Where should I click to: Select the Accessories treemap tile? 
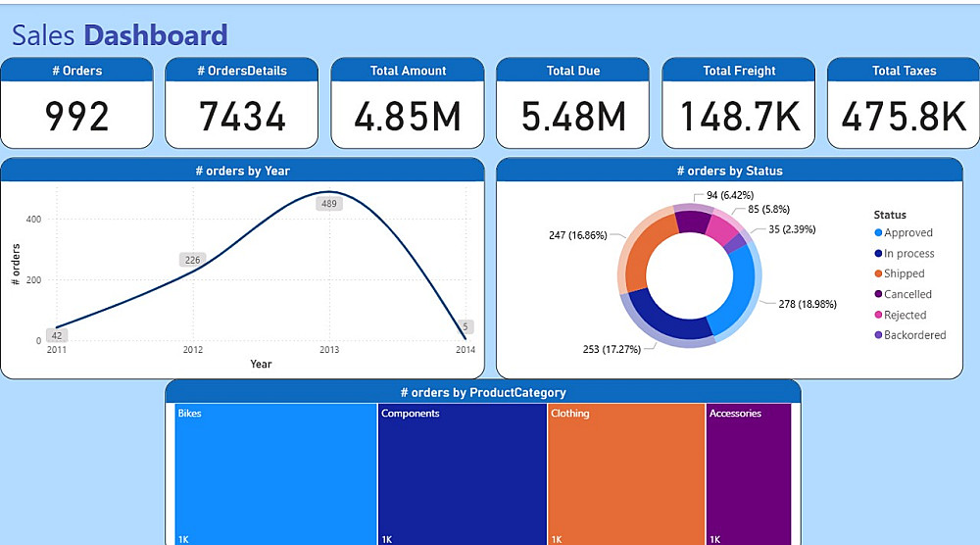point(749,474)
